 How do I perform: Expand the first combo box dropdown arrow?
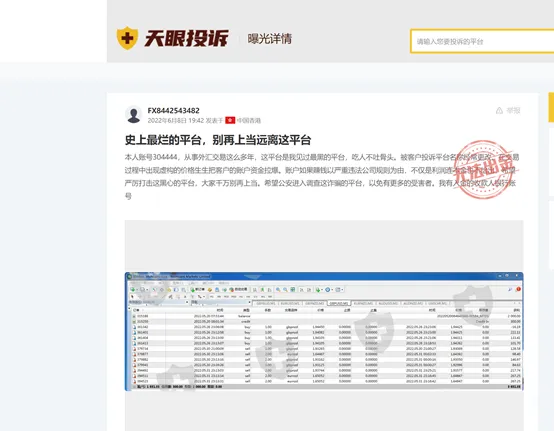187,302
